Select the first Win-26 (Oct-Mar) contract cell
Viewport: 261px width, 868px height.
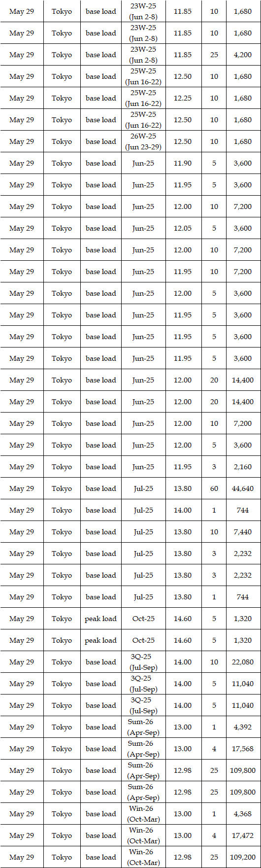143,814
